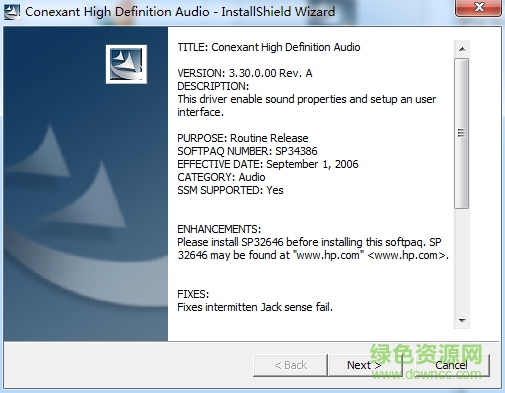The image size is (505, 393).
Task: Click 'SSM SUPPORTED: Yes' text
Action: click(x=230, y=190)
